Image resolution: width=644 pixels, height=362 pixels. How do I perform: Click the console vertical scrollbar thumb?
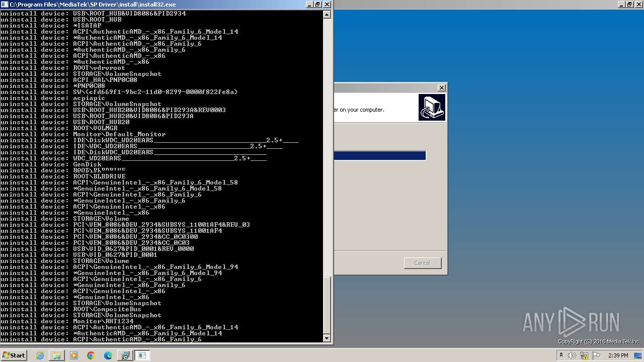point(327,305)
